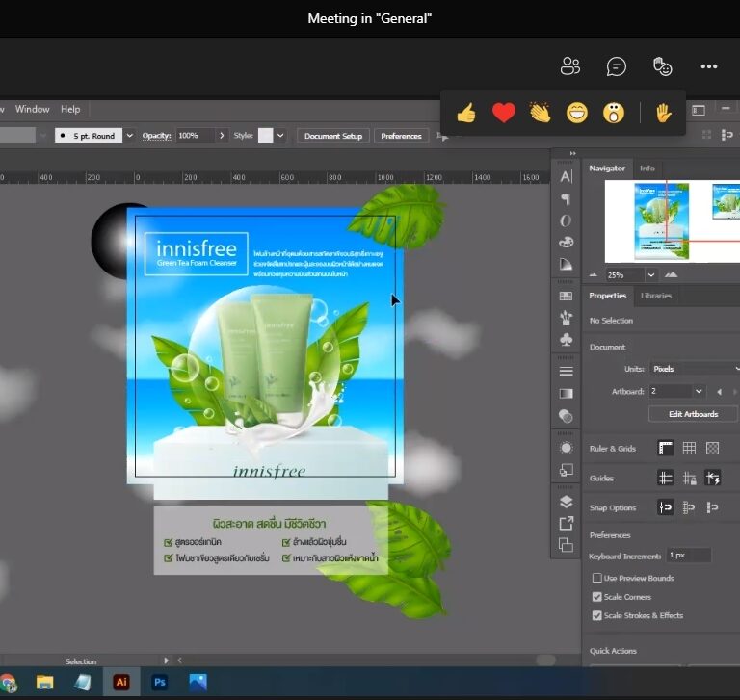
Task: Open the meeting chat icon
Action: [x=617, y=66]
